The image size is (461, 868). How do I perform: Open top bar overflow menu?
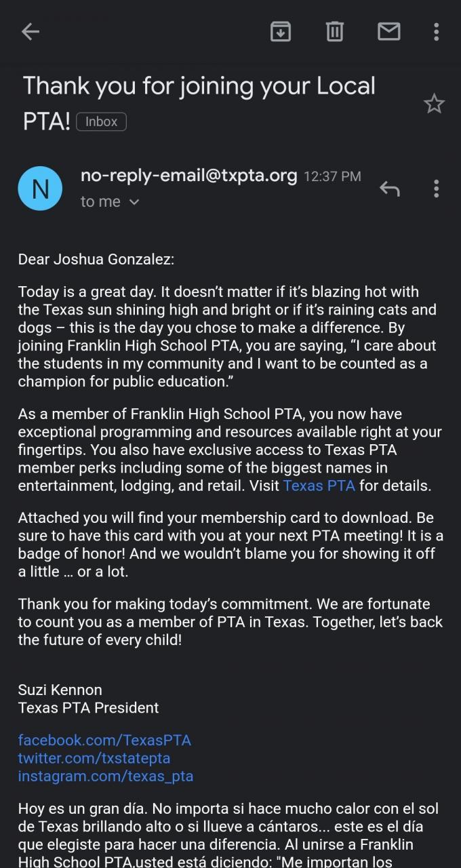(x=436, y=31)
